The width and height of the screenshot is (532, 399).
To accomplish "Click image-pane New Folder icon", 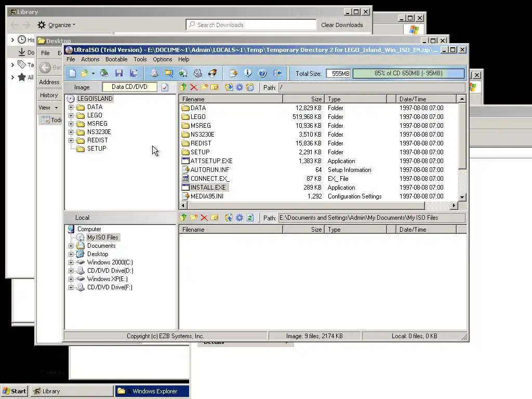I will [204, 87].
